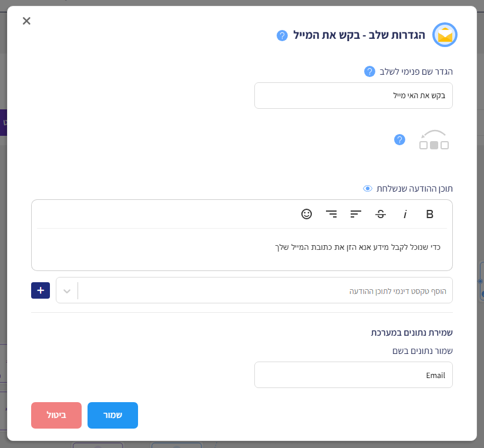Align text to the right

331,214
